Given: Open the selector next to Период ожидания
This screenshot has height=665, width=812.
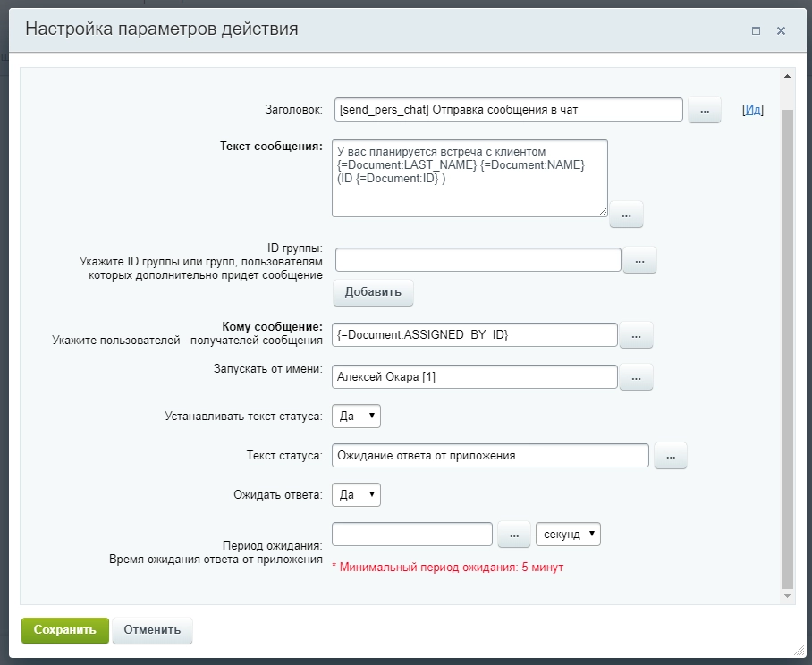Looking at the screenshot, I should (513, 533).
